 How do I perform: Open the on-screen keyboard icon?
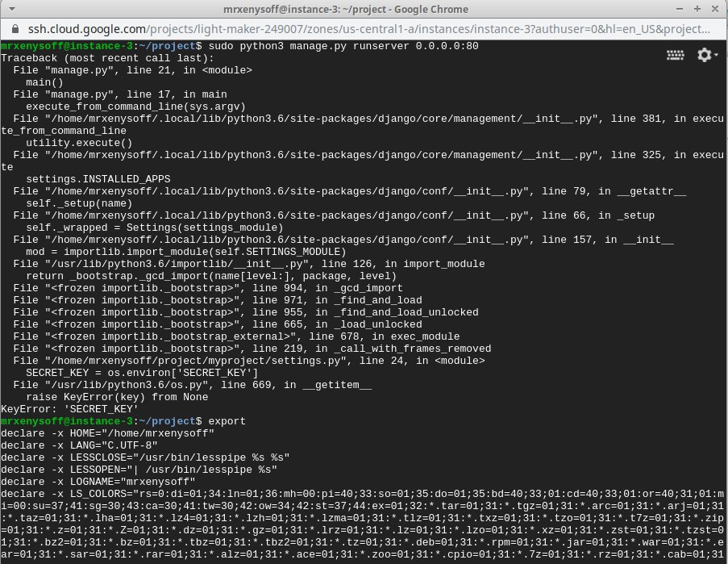(x=675, y=56)
